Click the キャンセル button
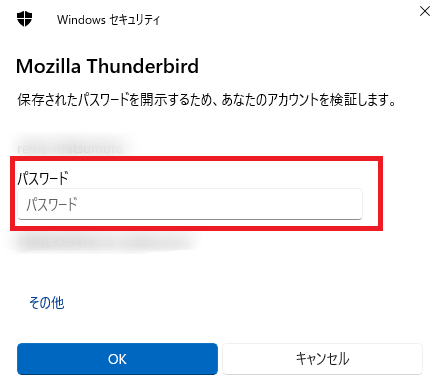The height and width of the screenshot is (389, 441). pyautogui.click(x=322, y=359)
